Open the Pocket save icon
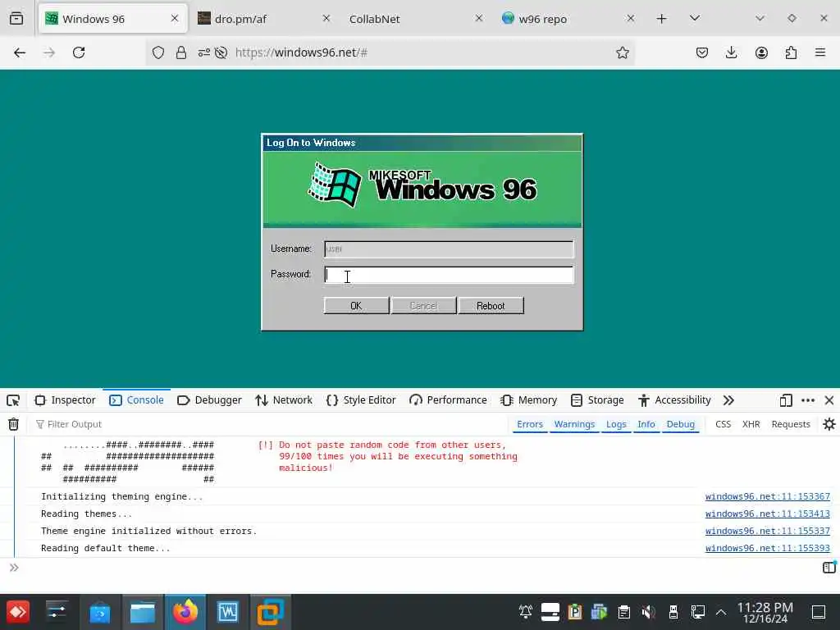Screen dimensions: 840x630 [702, 52]
